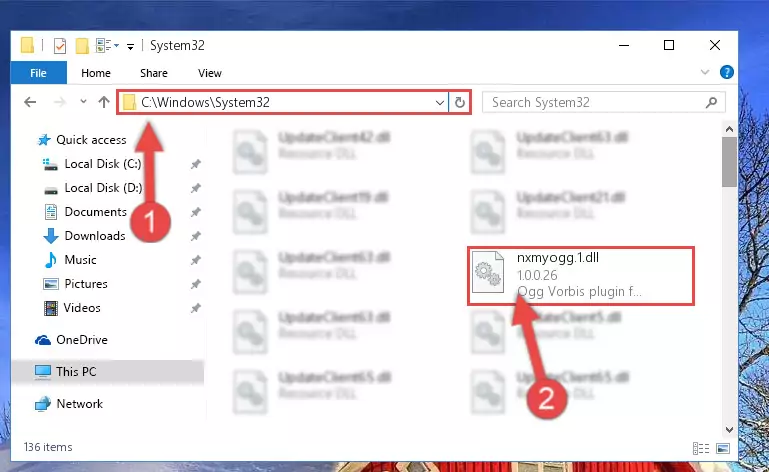Click the vertical scrollbar thumb
Image resolution: width=769 pixels, height=472 pixels.
[729, 162]
